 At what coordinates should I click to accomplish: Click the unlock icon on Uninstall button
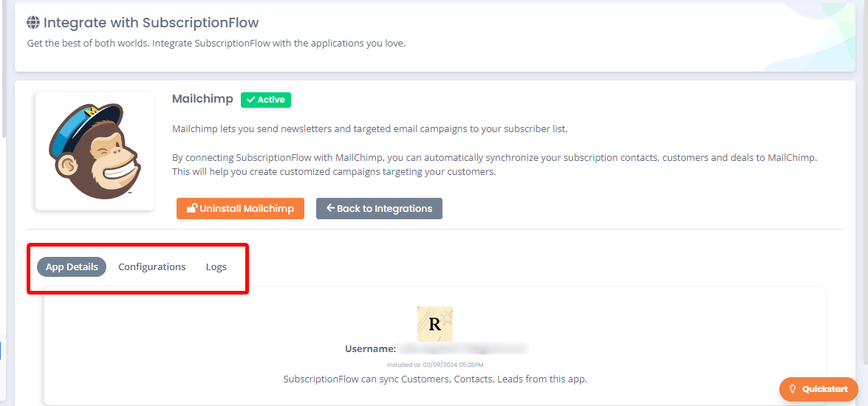coord(192,208)
